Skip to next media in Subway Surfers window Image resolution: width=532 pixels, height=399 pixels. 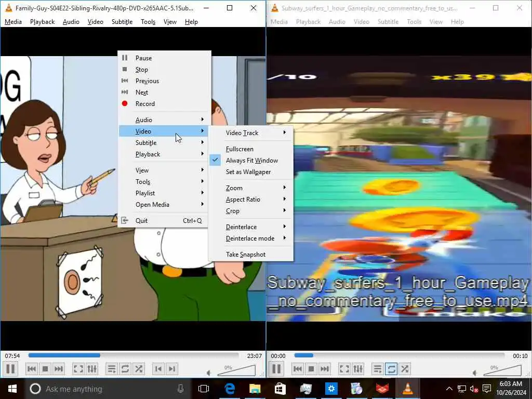click(x=325, y=369)
